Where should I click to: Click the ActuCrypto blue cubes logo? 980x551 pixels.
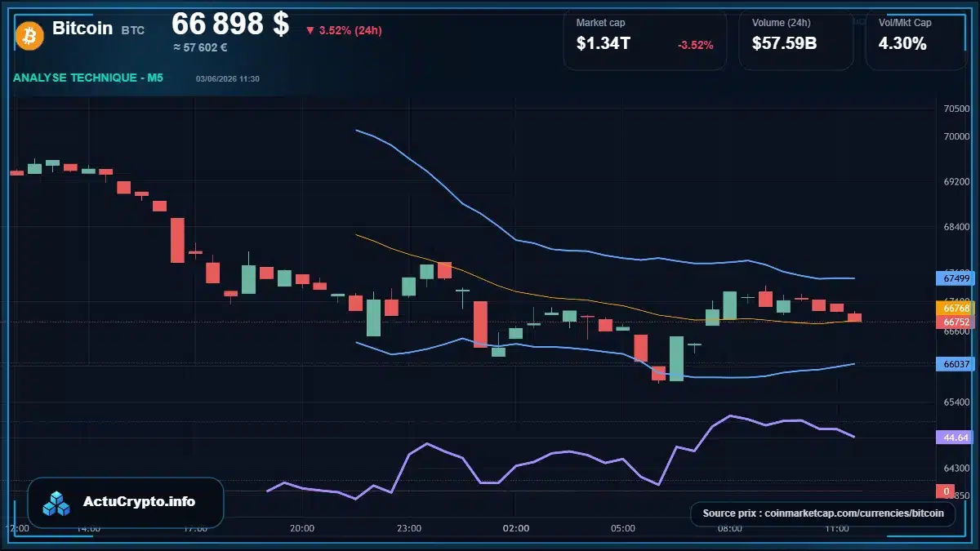[57, 503]
